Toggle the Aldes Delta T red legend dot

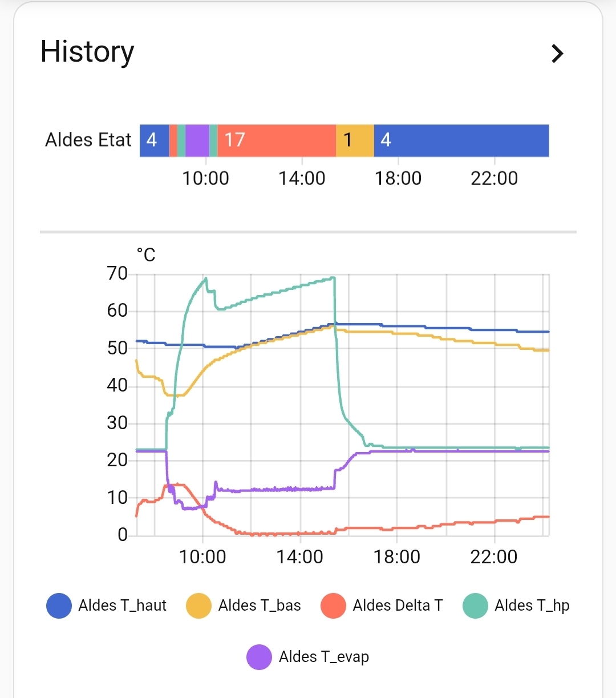point(334,606)
